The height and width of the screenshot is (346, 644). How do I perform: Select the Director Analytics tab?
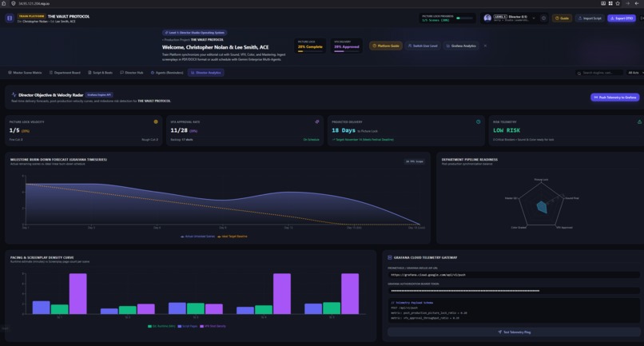tap(206, 73)
